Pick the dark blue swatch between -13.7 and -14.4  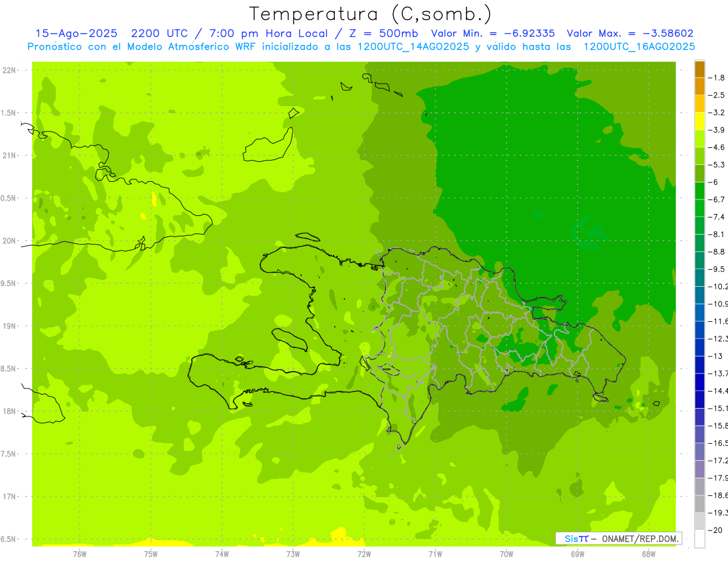click(x=699, y=382)
